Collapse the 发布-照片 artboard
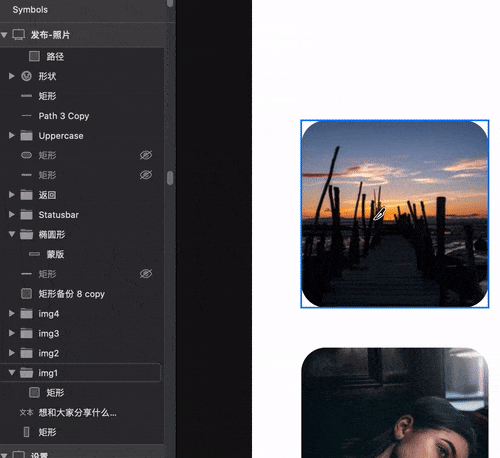Image resolution: width=500 pixels, height=458 pixels. [4, 35]
